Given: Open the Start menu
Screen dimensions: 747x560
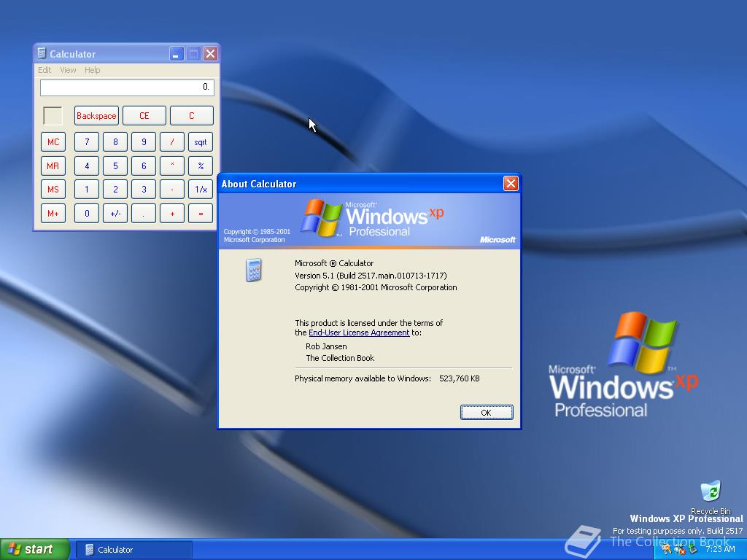Looking at the screenshot, I should click(x=34, y=549).
